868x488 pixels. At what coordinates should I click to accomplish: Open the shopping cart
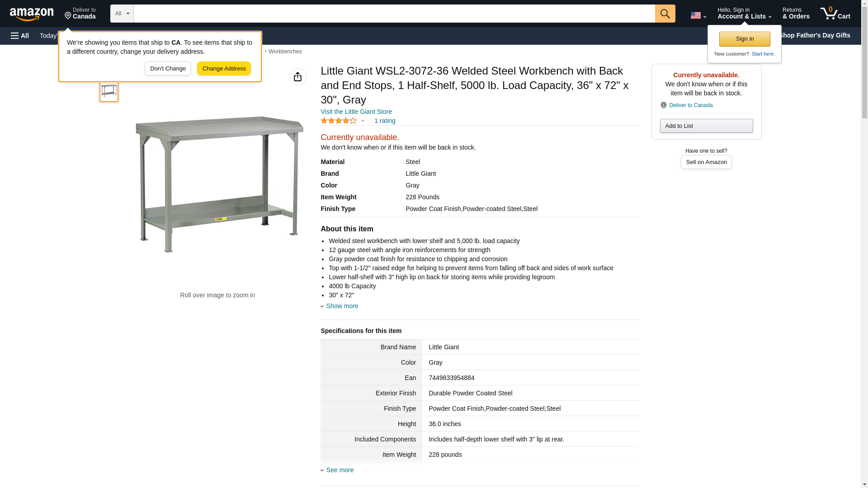835,14
